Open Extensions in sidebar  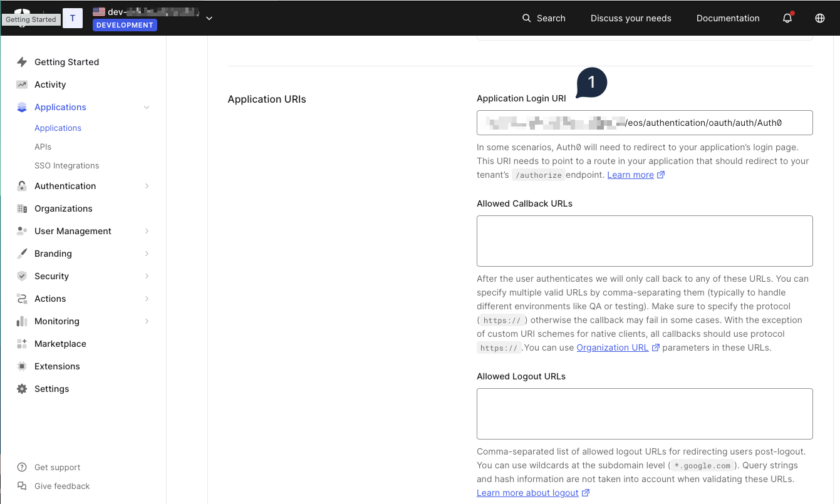[57, 366]
